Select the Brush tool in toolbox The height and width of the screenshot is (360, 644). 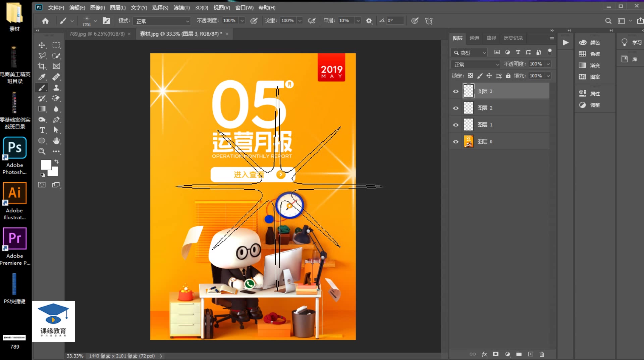click(42, 88)
